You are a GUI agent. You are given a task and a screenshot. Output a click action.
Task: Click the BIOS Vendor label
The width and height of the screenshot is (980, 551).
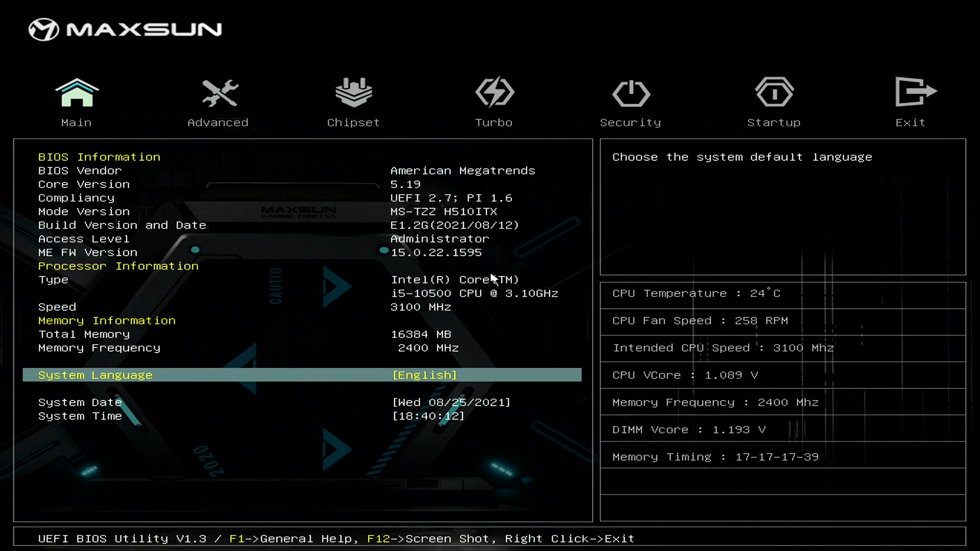pyautogui.click(x=80, y=170)
